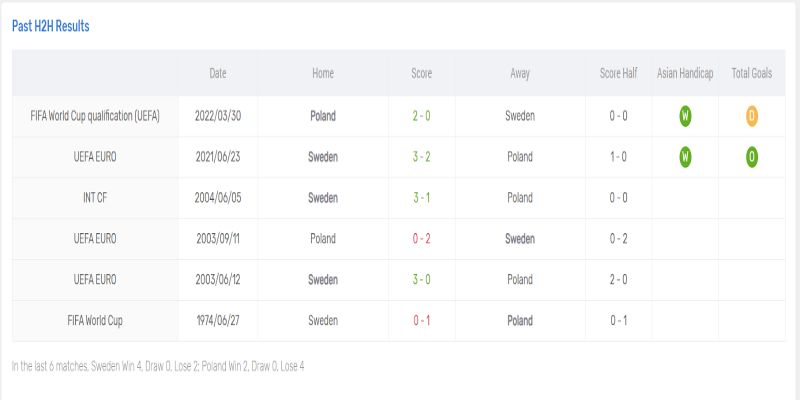Click the Asian Handicap W badge for 2022/03/30
The image size is (800, 400).
(685, 116)
